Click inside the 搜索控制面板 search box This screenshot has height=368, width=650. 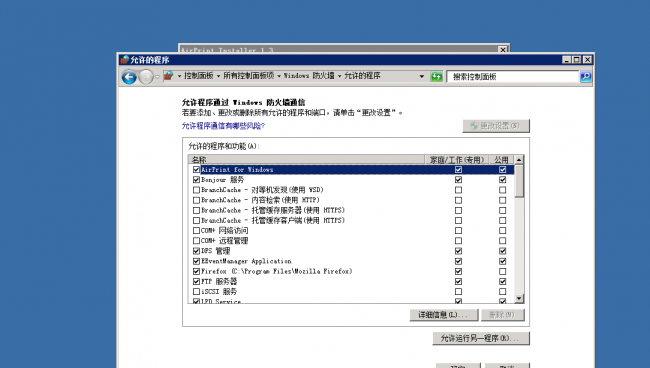pyautogui.click(x=512, y=77)
